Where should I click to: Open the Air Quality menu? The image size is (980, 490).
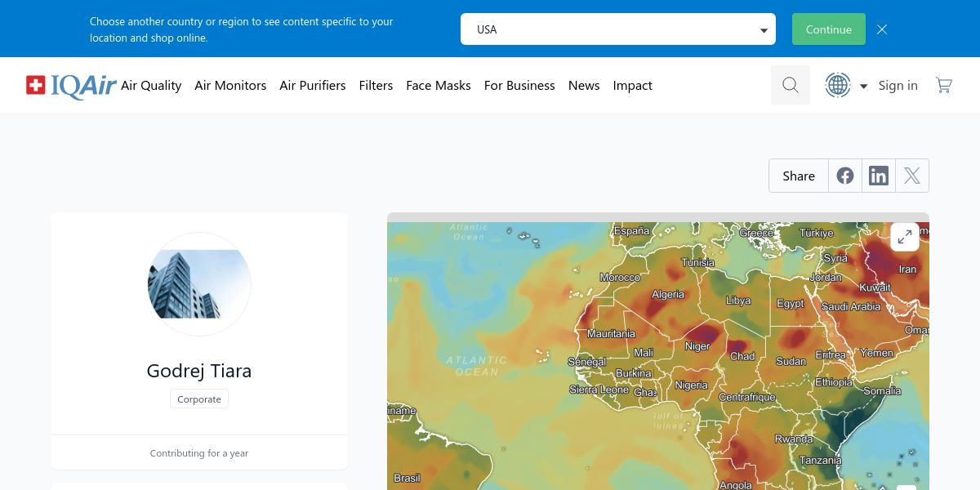click(151, 85)
